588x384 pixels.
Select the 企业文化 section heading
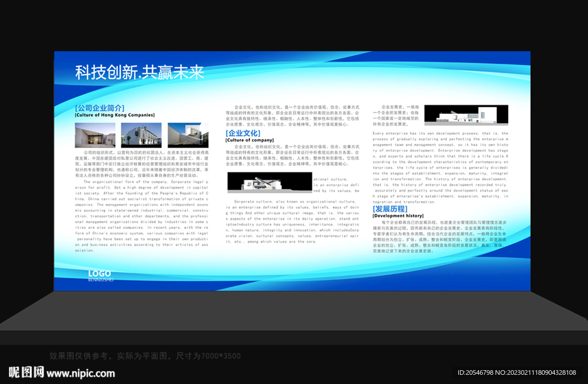tap(243, 133)
